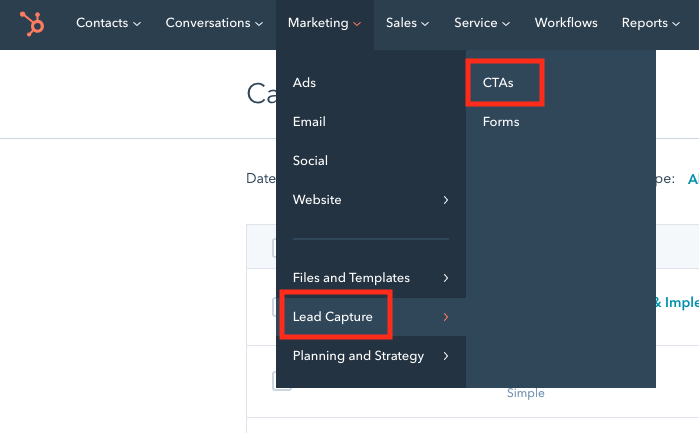
Task: Open the Contacts dropdown menu
Action: point(108,23)
